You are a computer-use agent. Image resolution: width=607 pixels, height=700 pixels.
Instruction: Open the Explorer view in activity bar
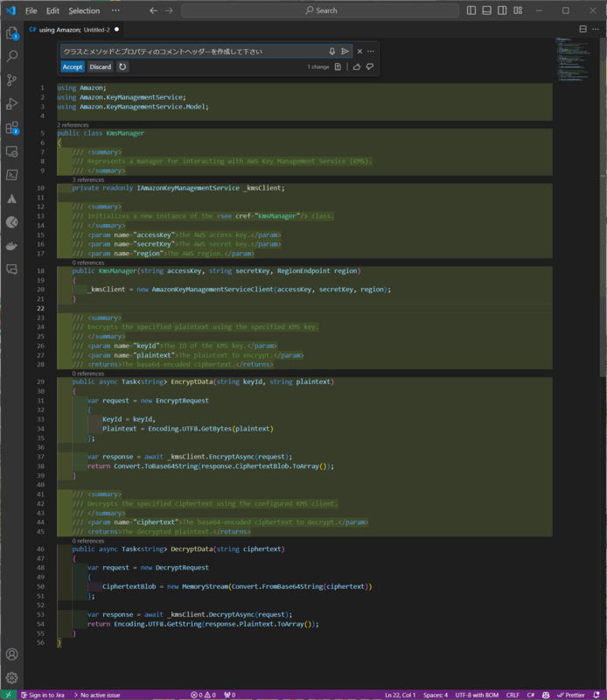12,33
